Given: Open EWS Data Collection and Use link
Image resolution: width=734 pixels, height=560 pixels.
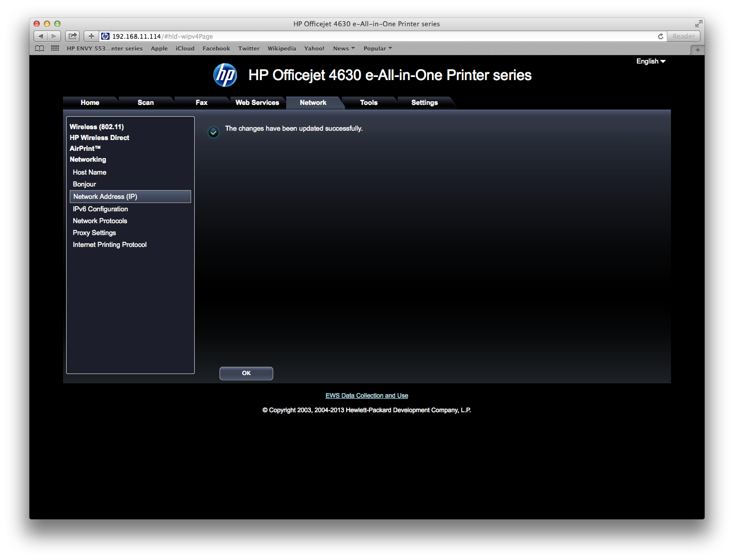Looking at the screenshot, I should 367,396.
